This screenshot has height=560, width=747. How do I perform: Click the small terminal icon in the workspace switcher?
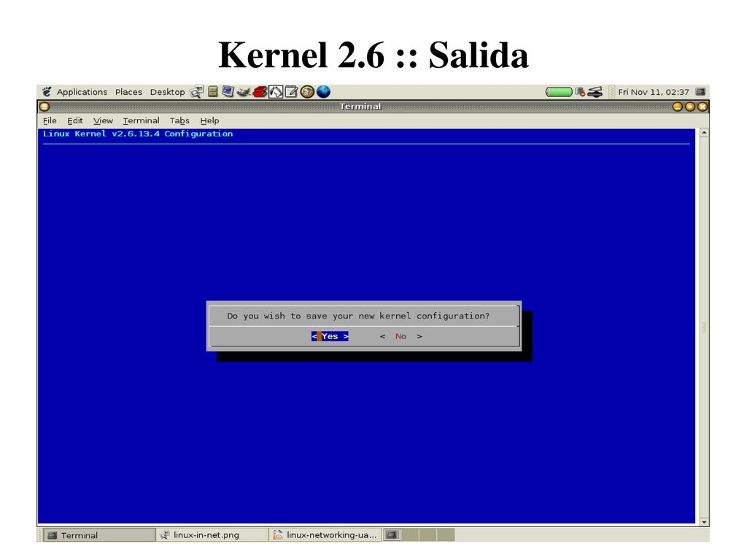(x=391, y=534)
